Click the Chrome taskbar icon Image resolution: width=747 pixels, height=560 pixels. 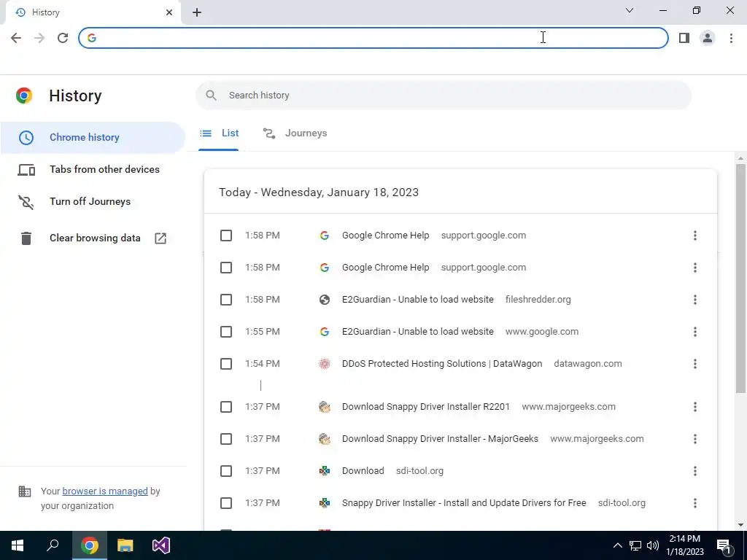click(89, 545)
